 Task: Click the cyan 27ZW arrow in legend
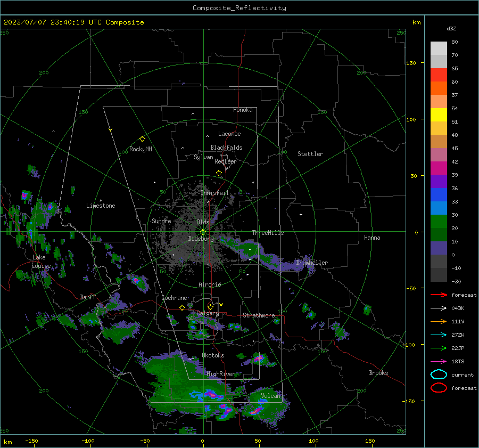(439, 335)
